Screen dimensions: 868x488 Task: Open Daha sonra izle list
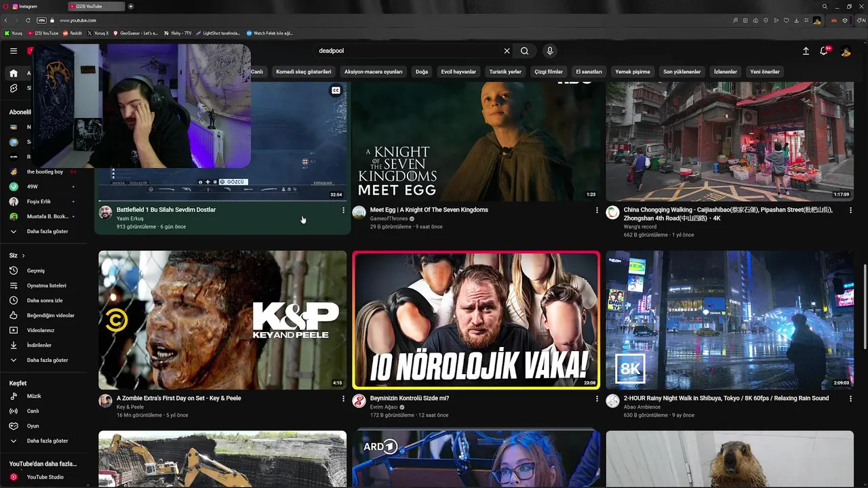pos(44,300)
